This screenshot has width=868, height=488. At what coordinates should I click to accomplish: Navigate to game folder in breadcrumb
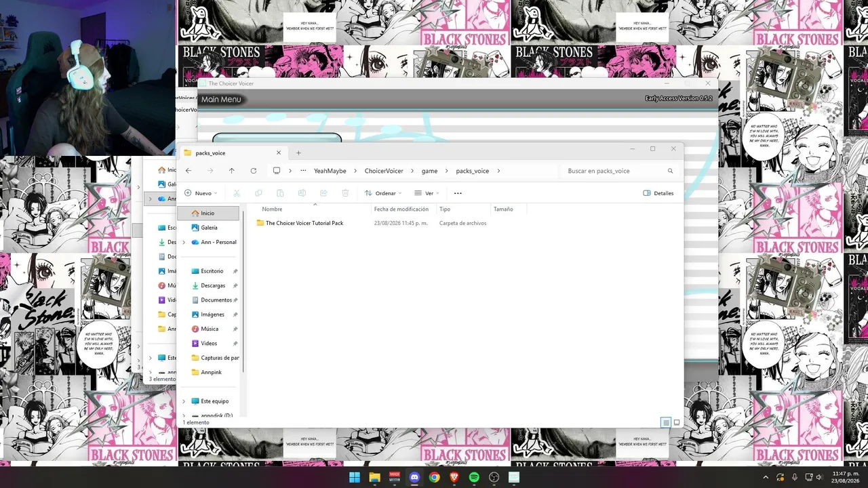pos(429,171)
